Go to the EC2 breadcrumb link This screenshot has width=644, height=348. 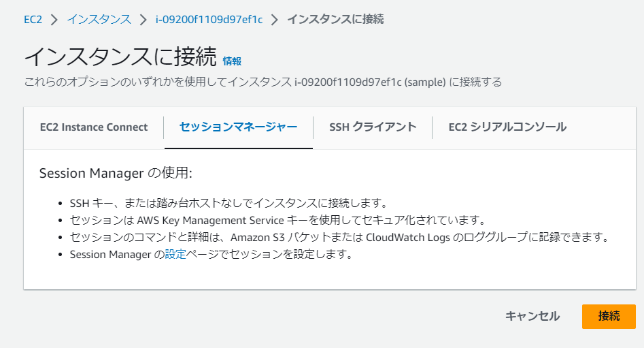[33, 19]
